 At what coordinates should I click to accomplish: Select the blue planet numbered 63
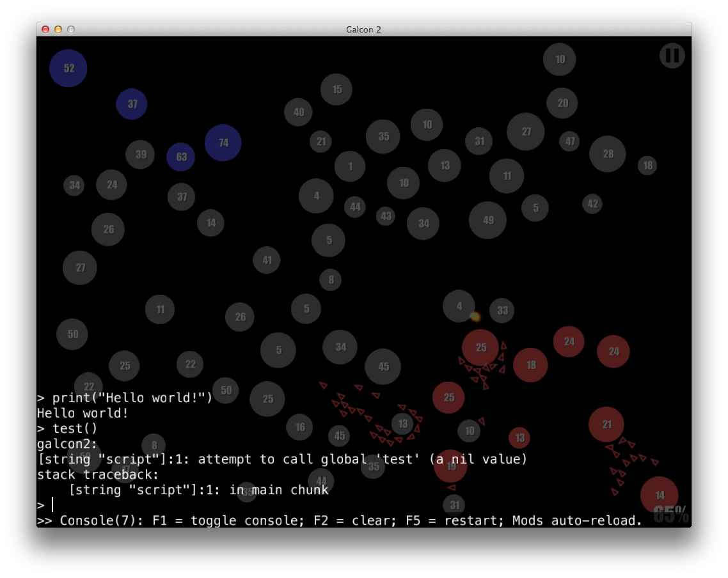click(180, 157)
